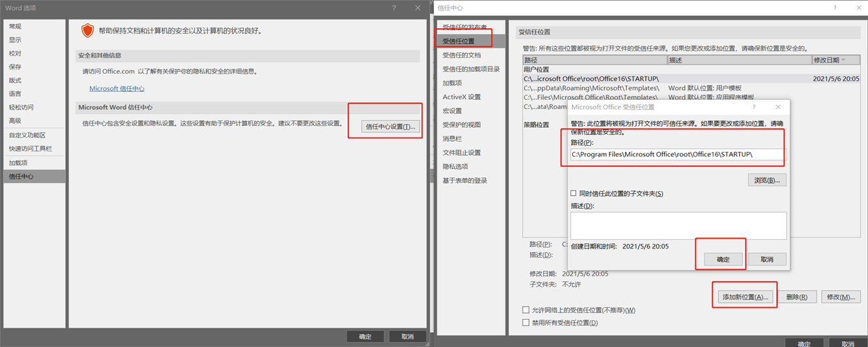Open 宏设置 in Trust Center

tap(470, 111)
